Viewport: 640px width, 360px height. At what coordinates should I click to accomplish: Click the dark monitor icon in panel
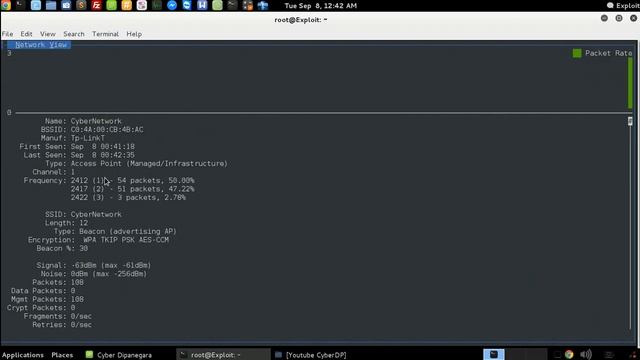click(157, 5)
